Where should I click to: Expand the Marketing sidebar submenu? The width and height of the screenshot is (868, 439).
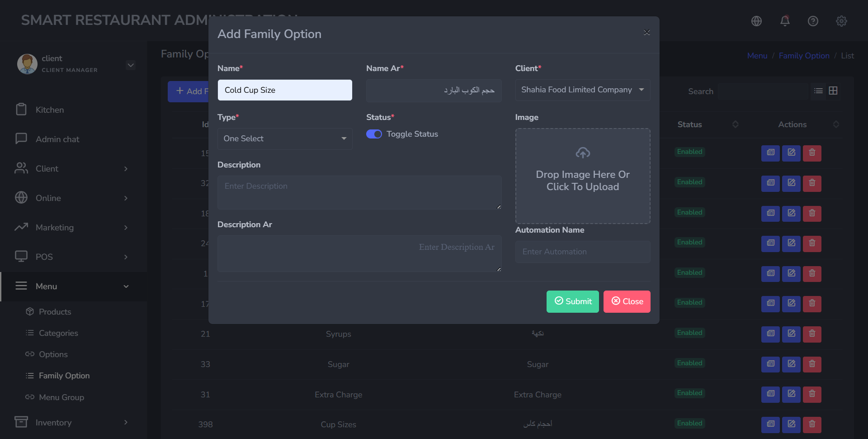pyautogui.click(x=126, y=228)
